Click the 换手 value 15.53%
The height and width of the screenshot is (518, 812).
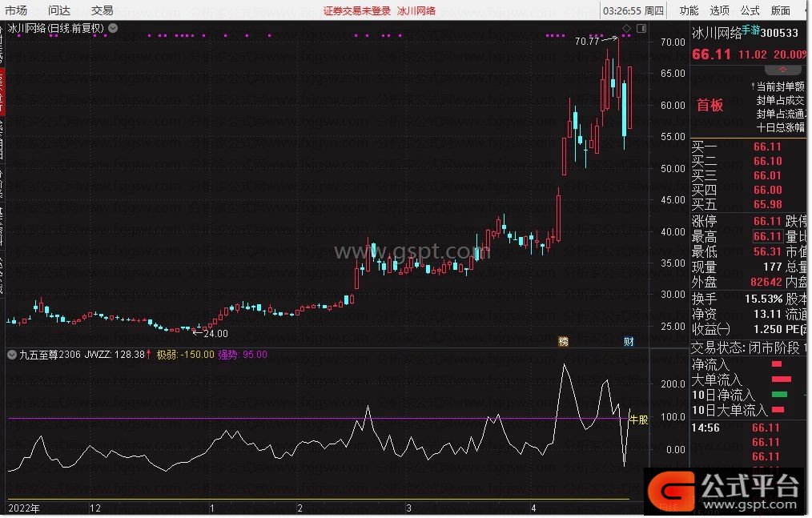pyautogui.click(x=763, y=299)
